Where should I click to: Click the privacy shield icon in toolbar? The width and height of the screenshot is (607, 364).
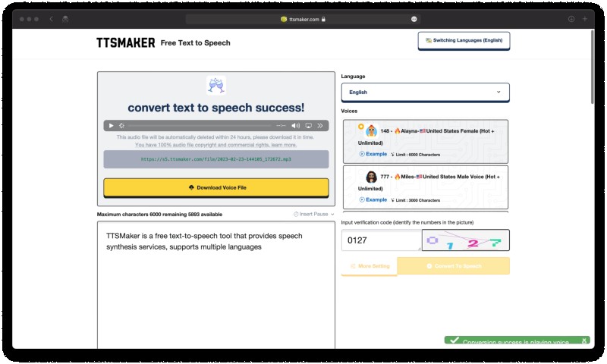[65, 19]
